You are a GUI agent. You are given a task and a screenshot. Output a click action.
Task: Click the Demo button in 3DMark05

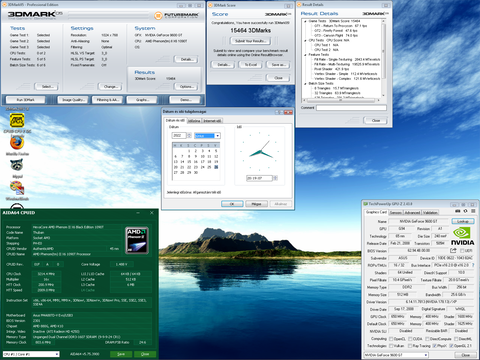185,100
